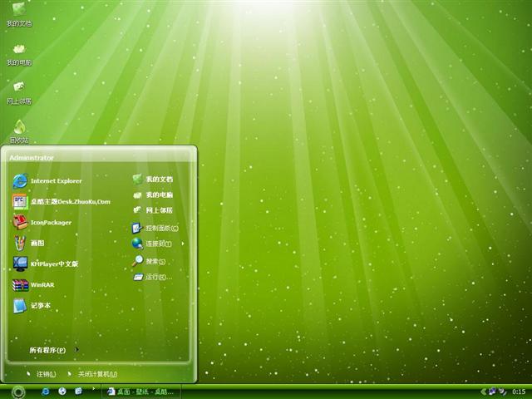The width and height of the screenshot is (532, 399).
Task: Click the 0:15 clock in the tray
Action: 519,392
